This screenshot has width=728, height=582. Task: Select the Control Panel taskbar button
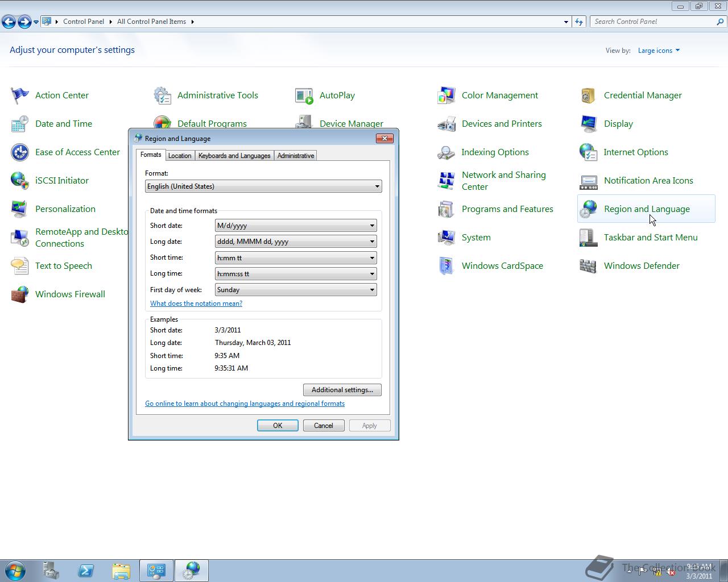156,571
